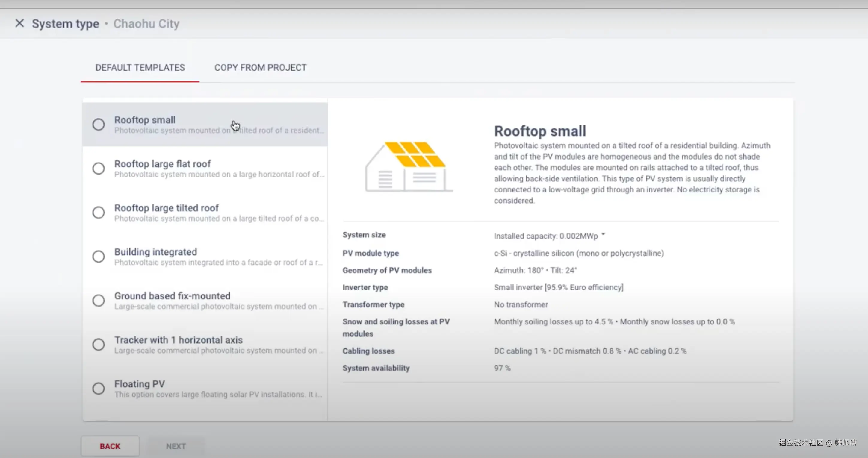Click the Chaohu City project name

(x=146, y=24)
